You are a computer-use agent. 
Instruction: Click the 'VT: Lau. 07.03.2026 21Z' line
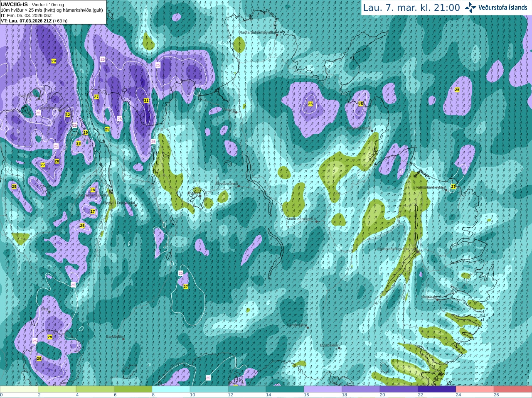pos(34,21)
